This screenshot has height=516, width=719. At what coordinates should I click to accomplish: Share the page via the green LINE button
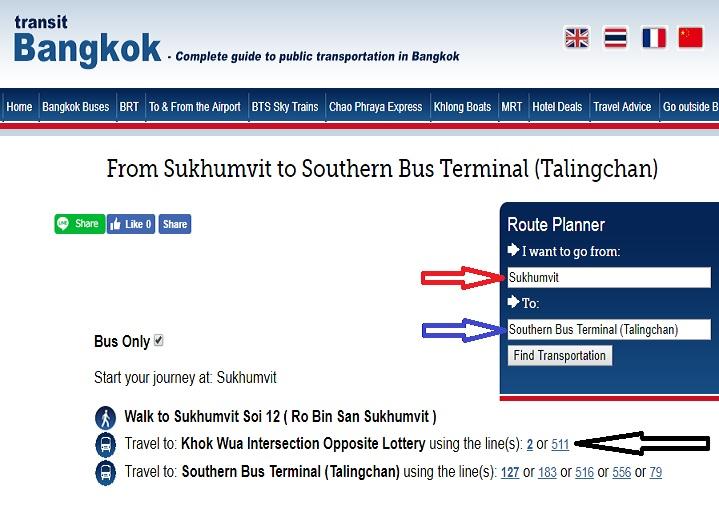point(79,224)
